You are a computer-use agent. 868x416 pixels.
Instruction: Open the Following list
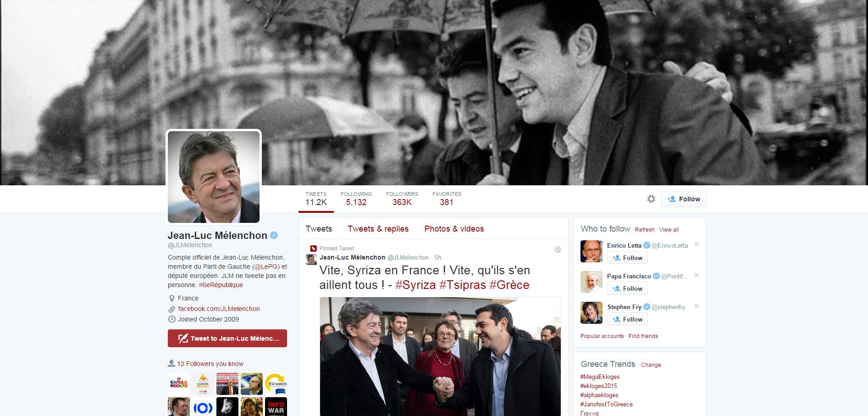[356, 199]
